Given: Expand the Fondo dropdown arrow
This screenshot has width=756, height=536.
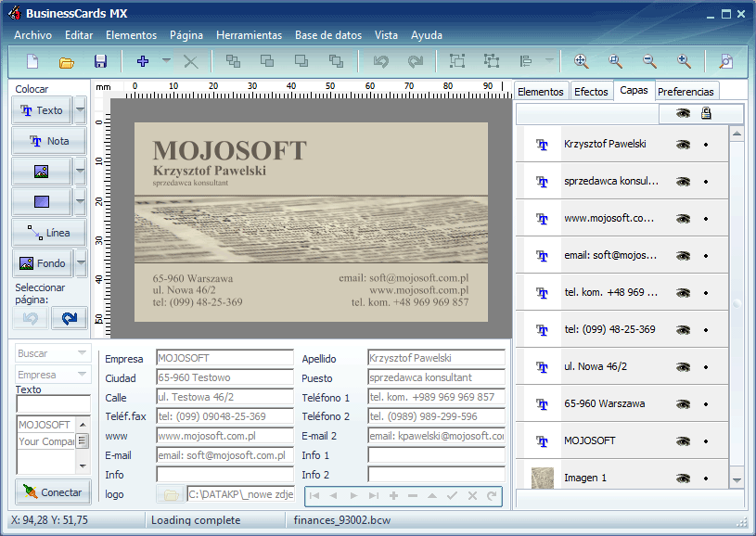Looking at the screenshot, I should tap(81, 262).
